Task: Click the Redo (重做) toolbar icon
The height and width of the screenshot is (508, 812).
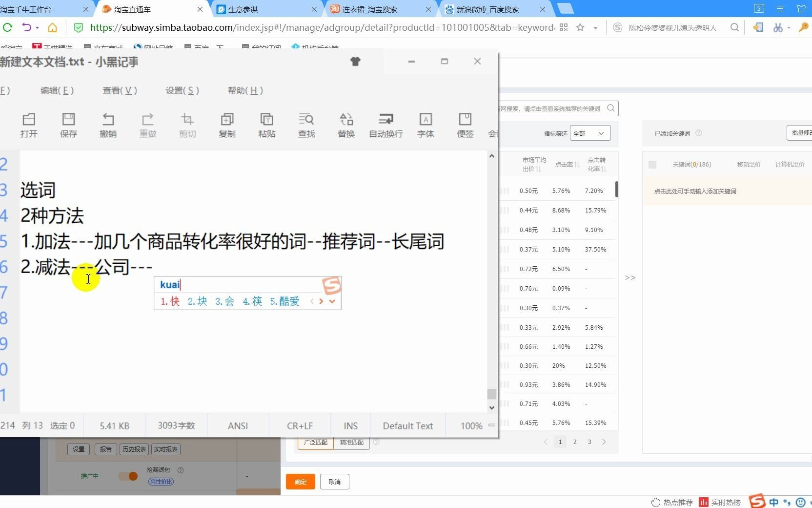Action: coord(148,125)
